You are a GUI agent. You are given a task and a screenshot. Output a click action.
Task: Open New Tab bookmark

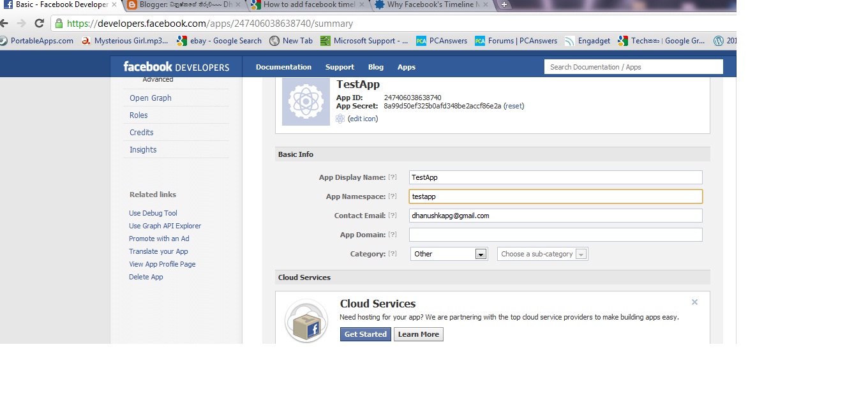coord(291,41)
